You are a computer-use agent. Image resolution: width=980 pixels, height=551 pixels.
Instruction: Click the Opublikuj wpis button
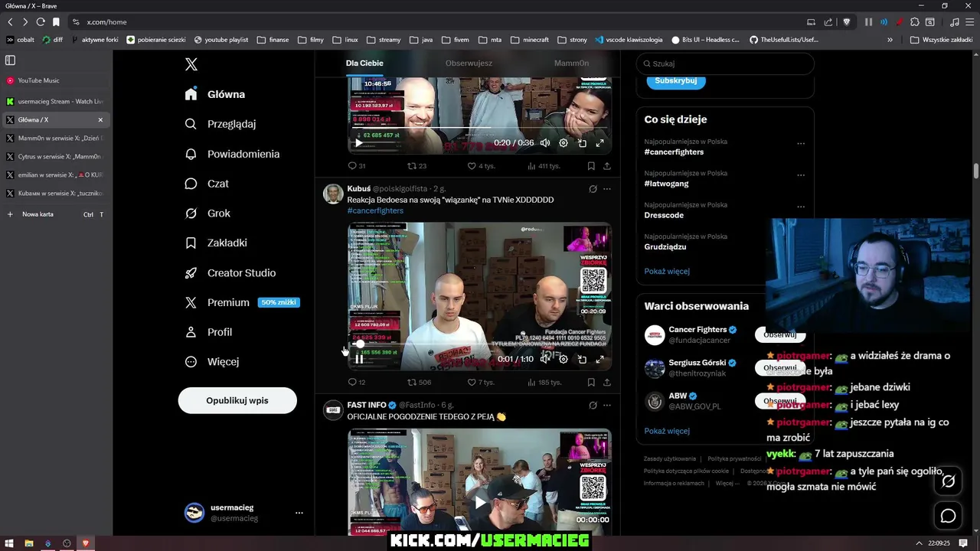click(x=237, y=400)
